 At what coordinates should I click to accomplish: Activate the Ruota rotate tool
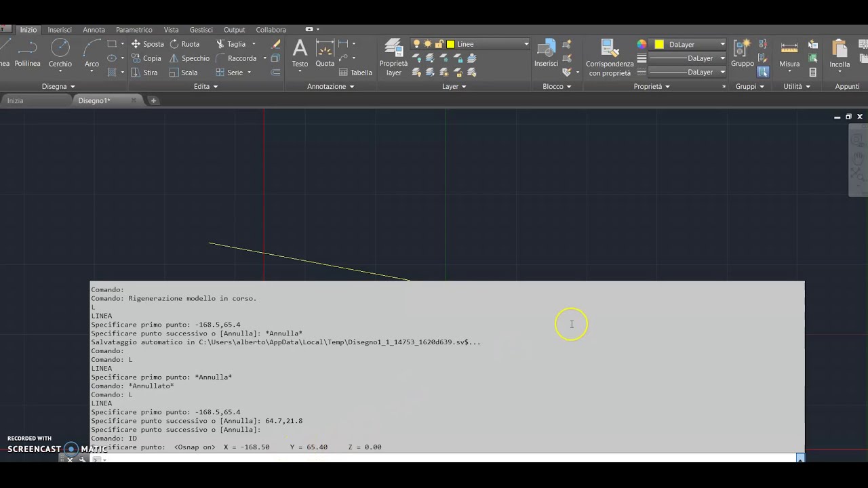point(184,44)
